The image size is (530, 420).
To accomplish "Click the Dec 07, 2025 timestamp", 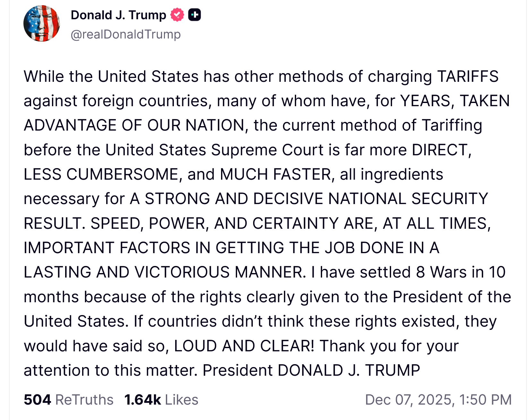I will [x=438, y=400].
